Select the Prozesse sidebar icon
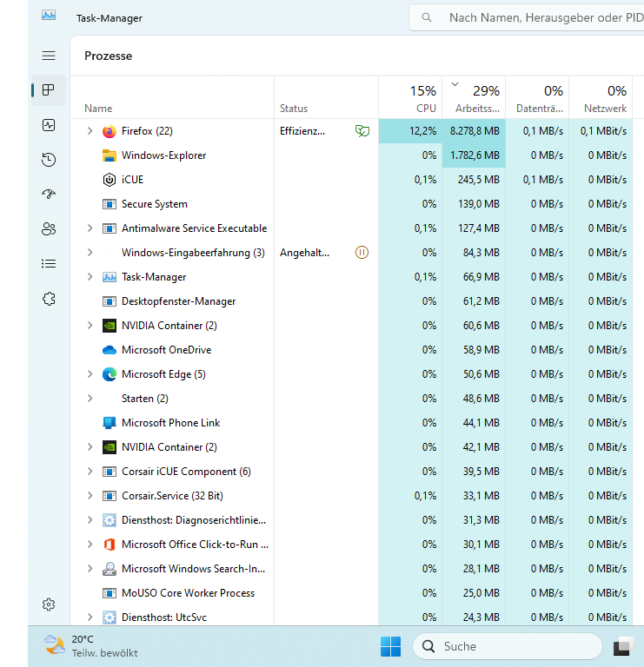 pyautogui.click(x=49, y=89)
